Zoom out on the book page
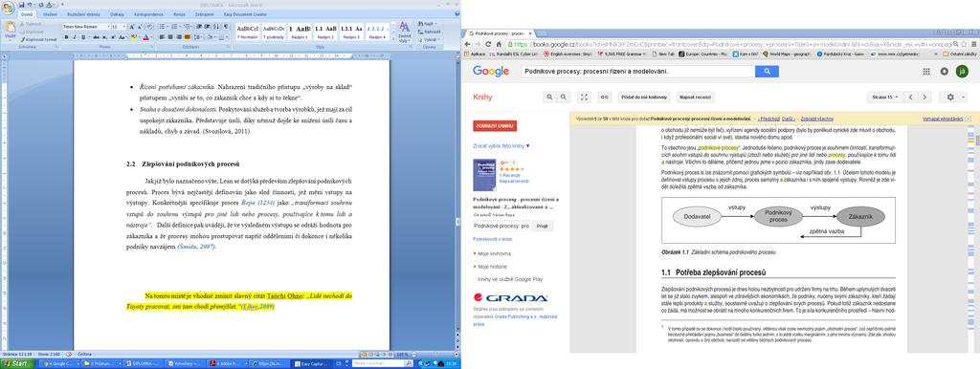The width and height of the screenshot is (980, 369). tap(564, 97)
